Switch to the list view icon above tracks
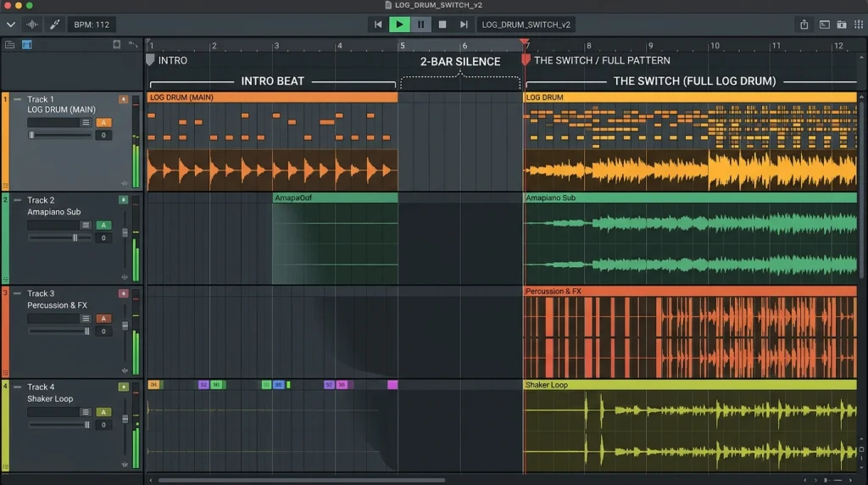This screenshot has height=485, width=868. (10, 44)
